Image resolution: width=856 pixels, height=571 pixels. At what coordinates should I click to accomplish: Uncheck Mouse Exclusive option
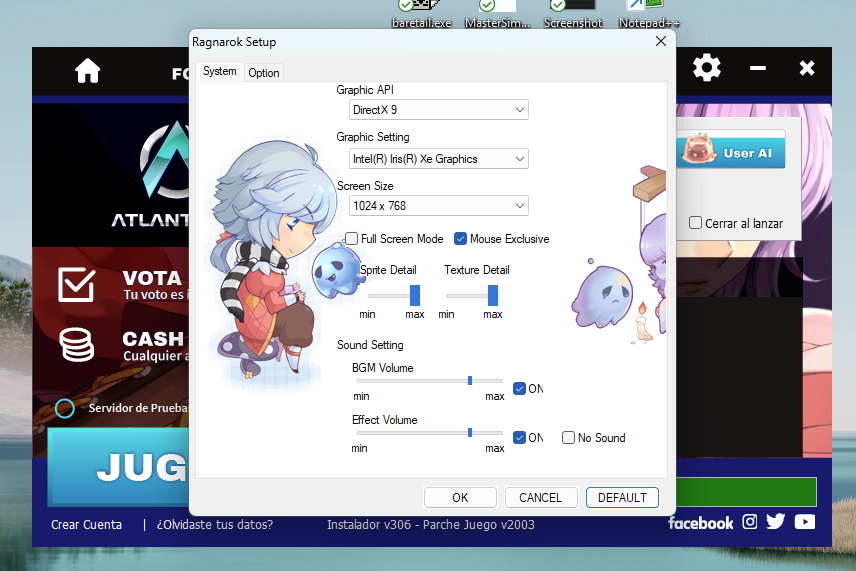click(460, 239)
